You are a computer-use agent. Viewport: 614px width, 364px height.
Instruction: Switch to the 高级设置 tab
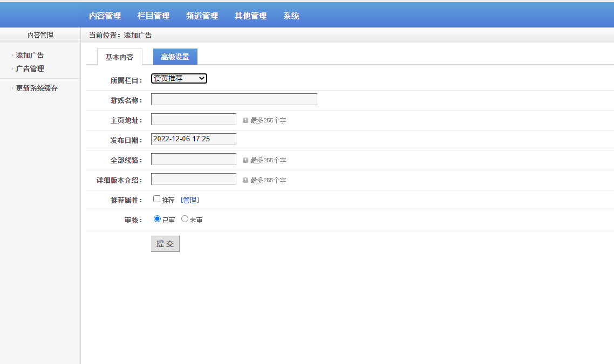pyautogui.click(x=175, y=57)
